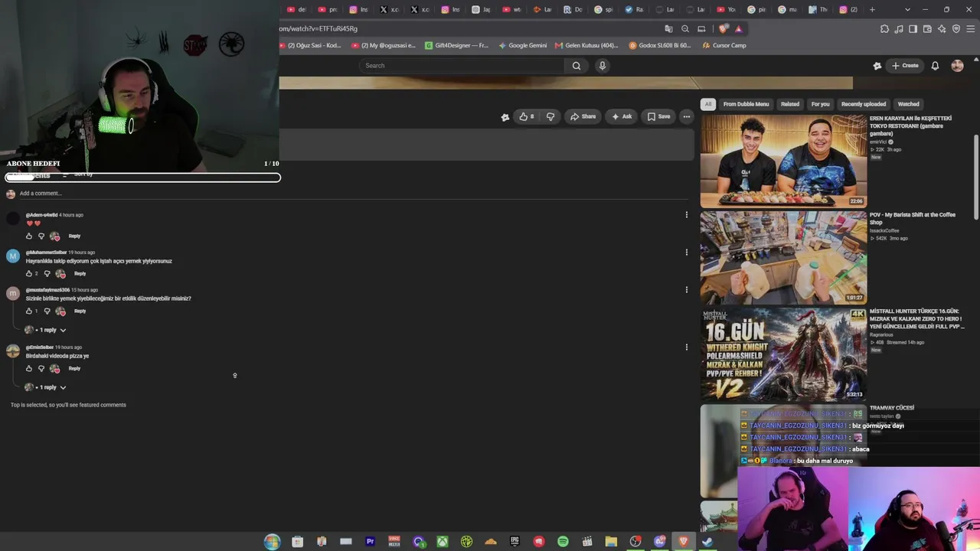Image resolution: width=980 pixels, height=551 pixels.
Task: Save the video to a playlist
Action: 658,116
